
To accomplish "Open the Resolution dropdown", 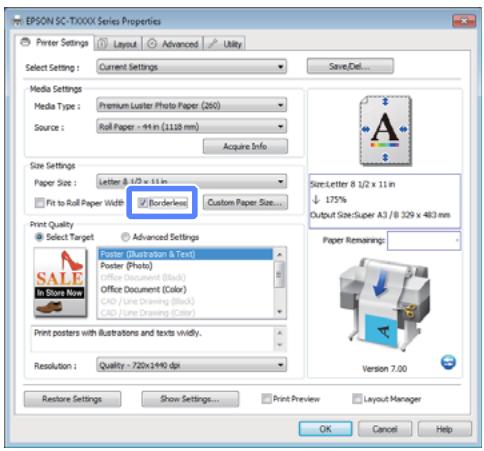I will tap(192, 365).
